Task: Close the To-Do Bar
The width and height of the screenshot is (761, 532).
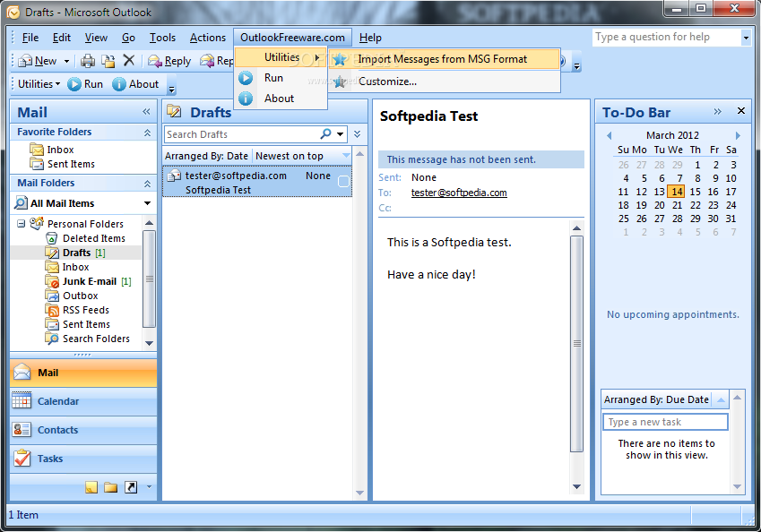Action: click(x=741, y=111)
